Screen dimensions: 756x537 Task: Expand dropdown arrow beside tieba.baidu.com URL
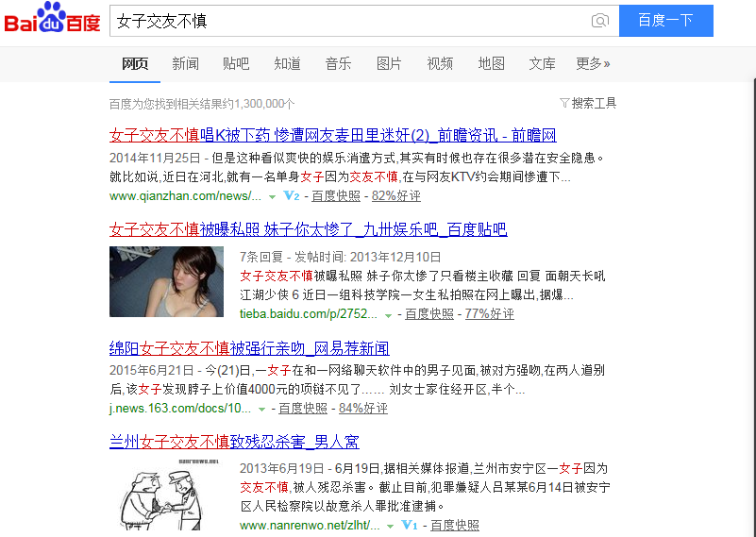tap(388, 315)
